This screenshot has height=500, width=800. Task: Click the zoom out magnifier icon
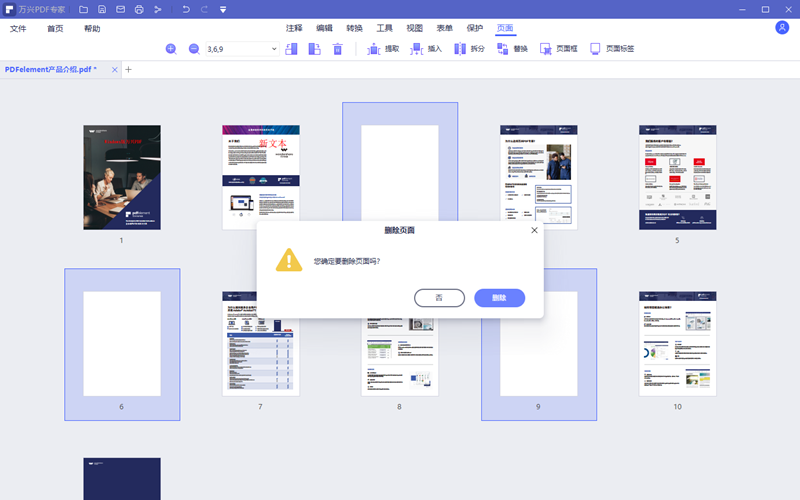[193, 48]
